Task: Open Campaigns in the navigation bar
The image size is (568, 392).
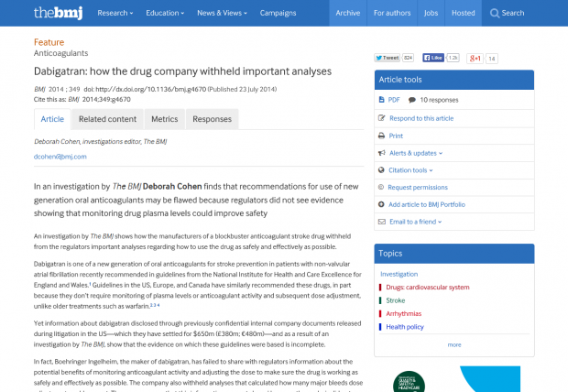Action: 278,13
